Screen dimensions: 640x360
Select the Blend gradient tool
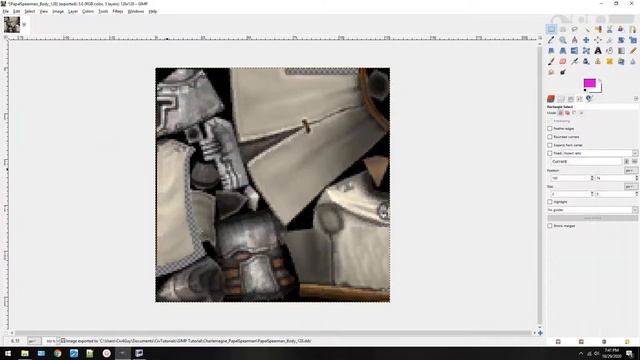tap(621, 51)
